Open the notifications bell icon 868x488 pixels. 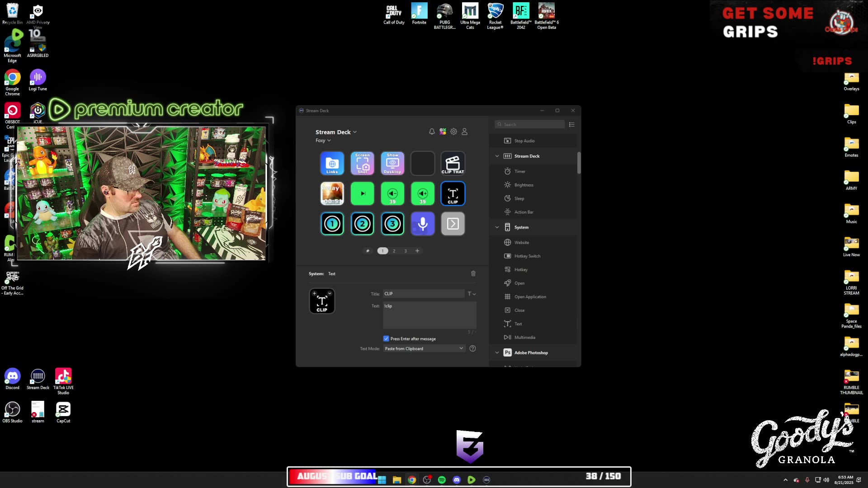click(432, 131)
